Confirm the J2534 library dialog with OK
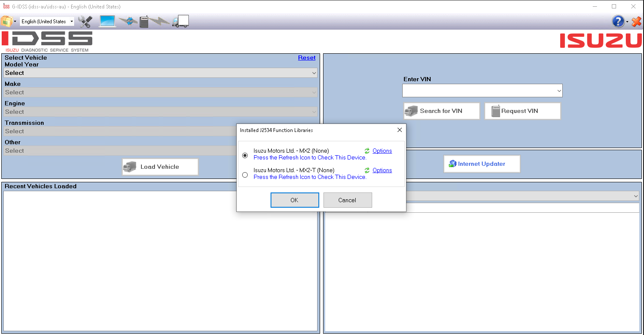The image size is (644, 335). tap(295, 200)
